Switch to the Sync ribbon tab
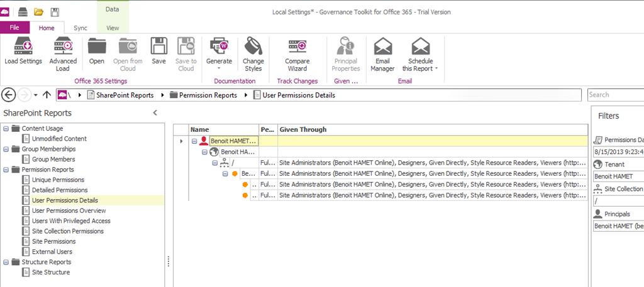 pos(80,28)
